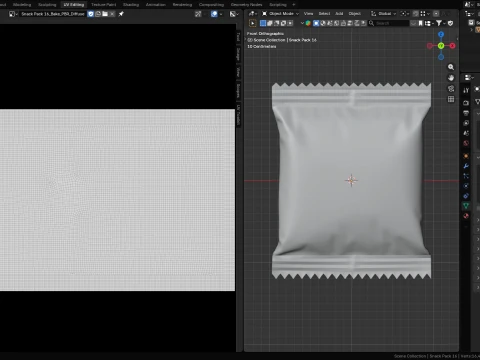Toggle proportional editing button
Screen dimensions: 480x360
[x=436, y=14]
